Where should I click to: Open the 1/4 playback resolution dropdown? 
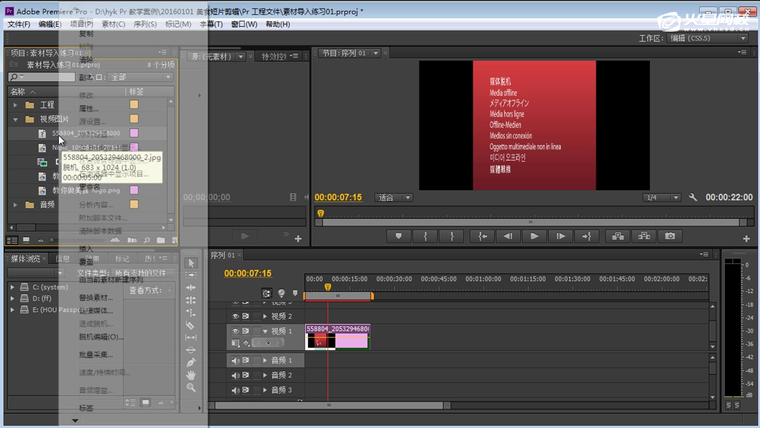pos(661,198)
